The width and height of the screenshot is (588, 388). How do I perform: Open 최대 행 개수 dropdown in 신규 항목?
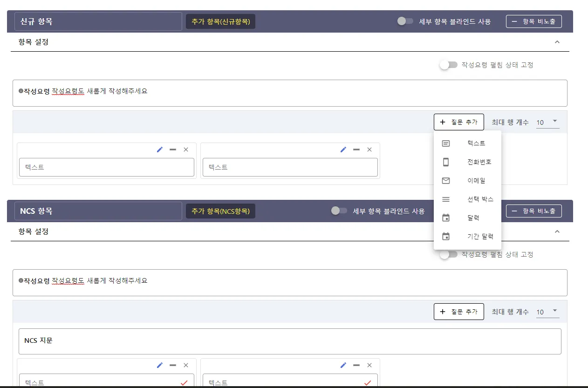tap(547, 123)
